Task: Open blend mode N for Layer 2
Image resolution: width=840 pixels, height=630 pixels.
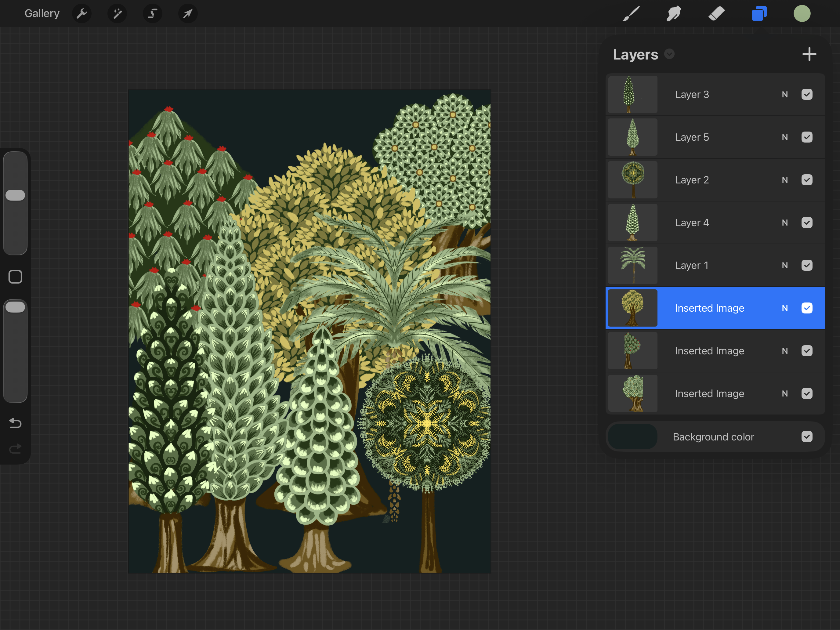Action: [x=784, y=179]
